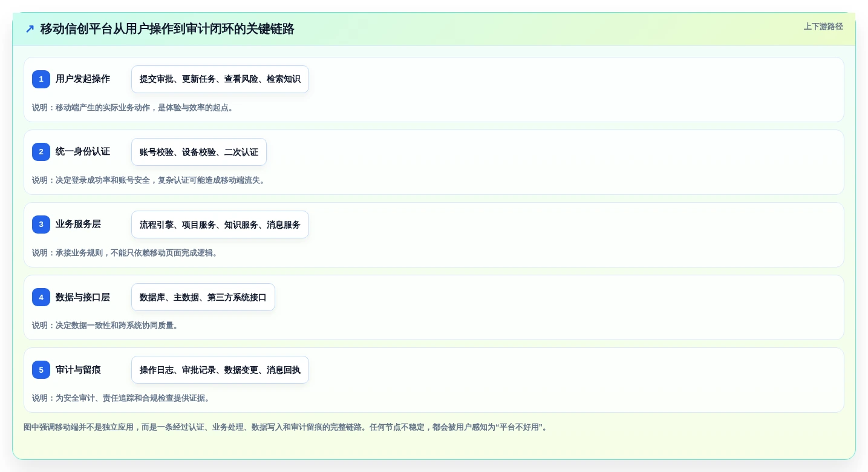868x472 pixels.
Task: Select step number badge 3
Action: pyautogui.click(x=41, y=225)
